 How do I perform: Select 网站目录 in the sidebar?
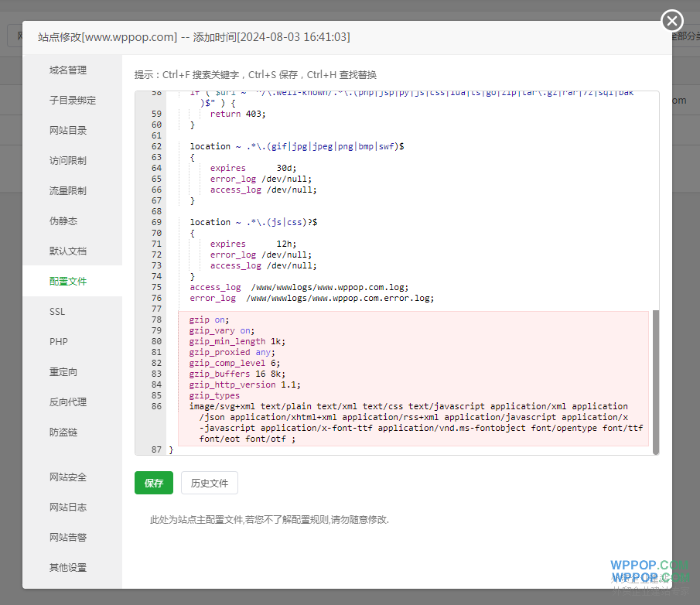(68, 131)
